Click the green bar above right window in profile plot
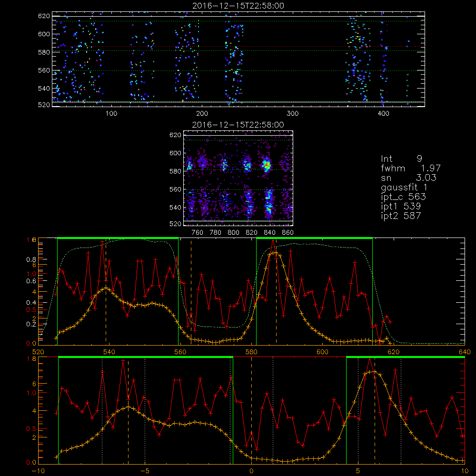This screenshot has height=476, width=476. [x=314, y=238]
